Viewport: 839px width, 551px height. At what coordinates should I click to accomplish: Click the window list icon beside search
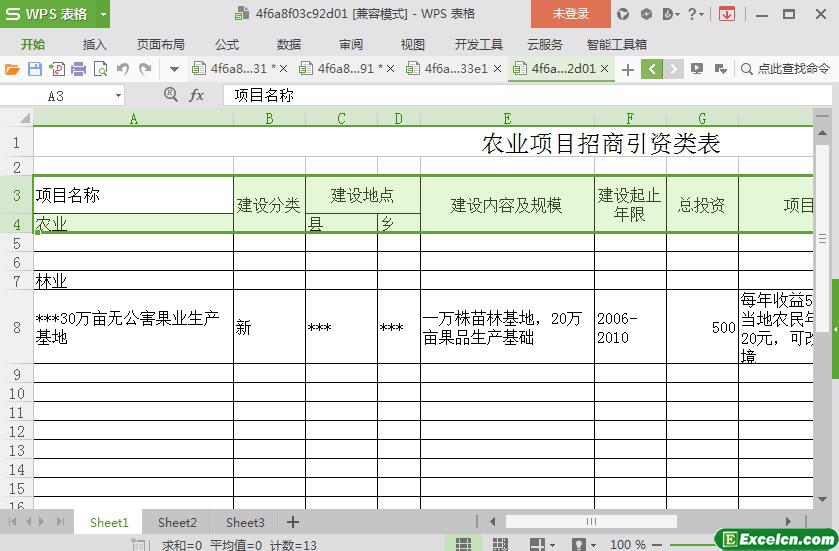coord(720,69)
